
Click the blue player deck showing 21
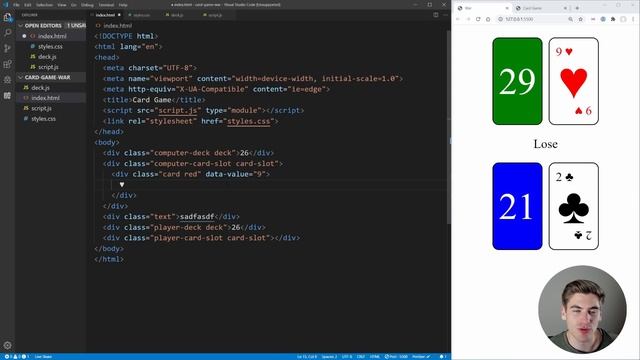(x=517, y=206)
